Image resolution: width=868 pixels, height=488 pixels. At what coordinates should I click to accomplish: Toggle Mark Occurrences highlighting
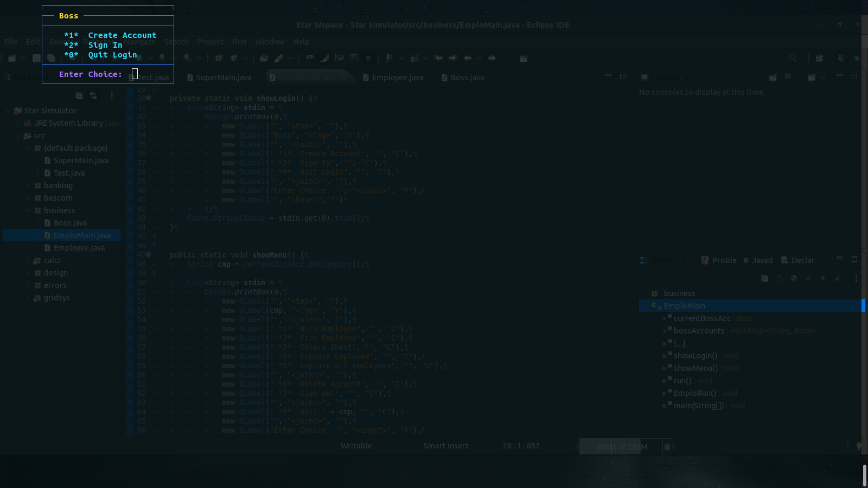(x=324, y=58)
